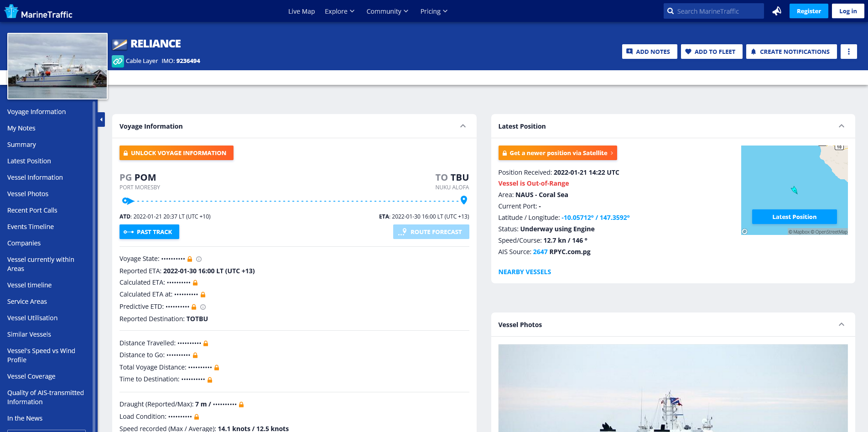
Task: Select Companies in sidebar
Action: point(24,243)
